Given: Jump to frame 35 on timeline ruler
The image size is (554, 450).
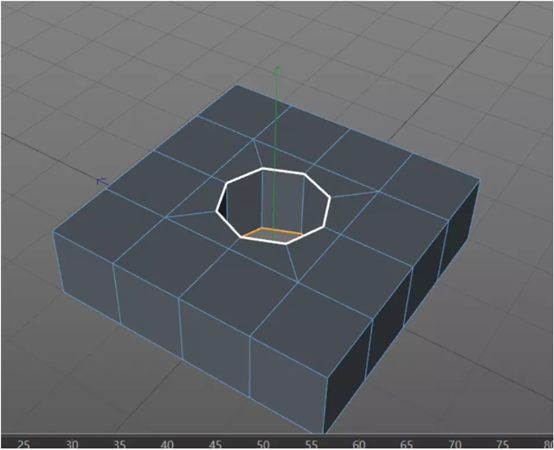Looking at the screenshot, I should [119, 444].
